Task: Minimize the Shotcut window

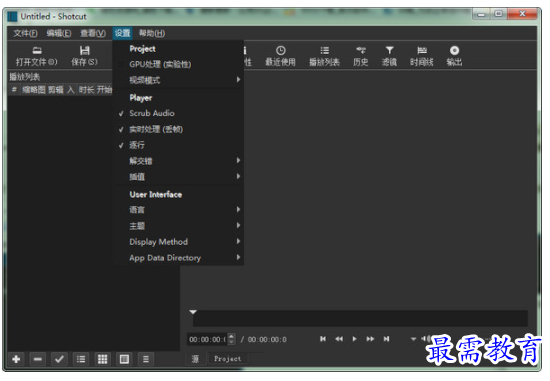Action: pyautogui.click(x=481, y=14)
